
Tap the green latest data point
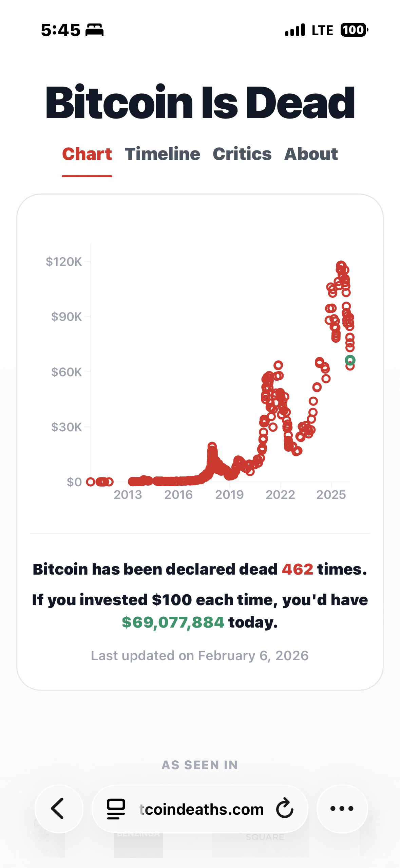point(350,360)
